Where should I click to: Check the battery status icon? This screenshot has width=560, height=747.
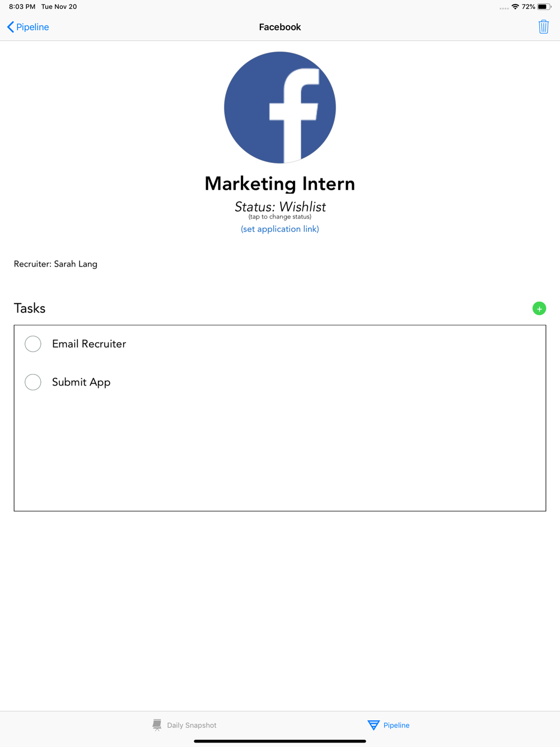[x=544, y=7]
